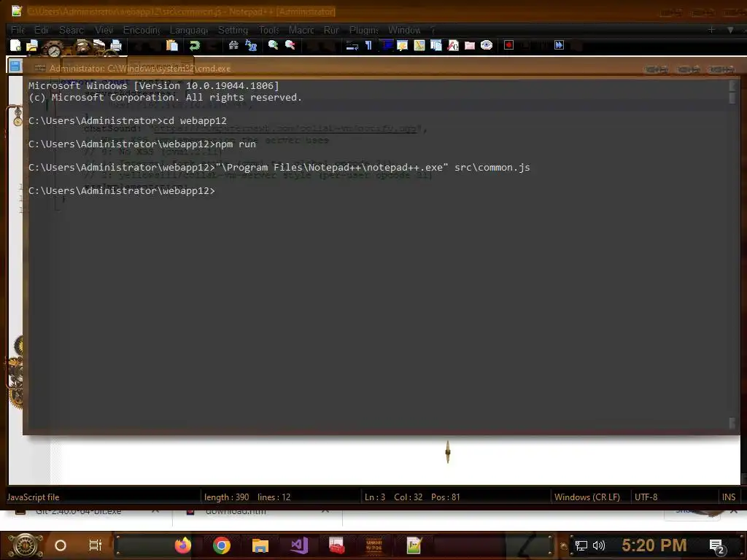Open the notification center icon
Viewport: 747px width, 560px height.
716,546
